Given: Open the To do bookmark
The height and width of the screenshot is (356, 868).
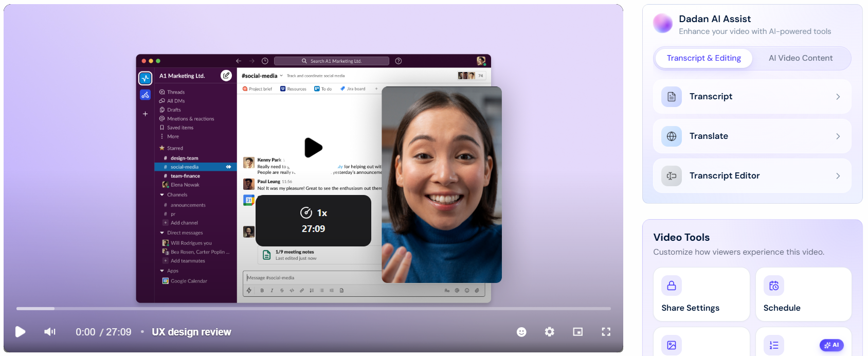Looking at the screenshot, I should [323, 89].
